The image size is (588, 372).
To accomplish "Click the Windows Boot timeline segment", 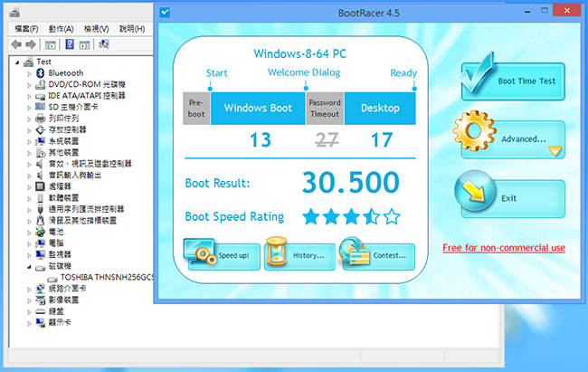I will [x=258, y=108].
